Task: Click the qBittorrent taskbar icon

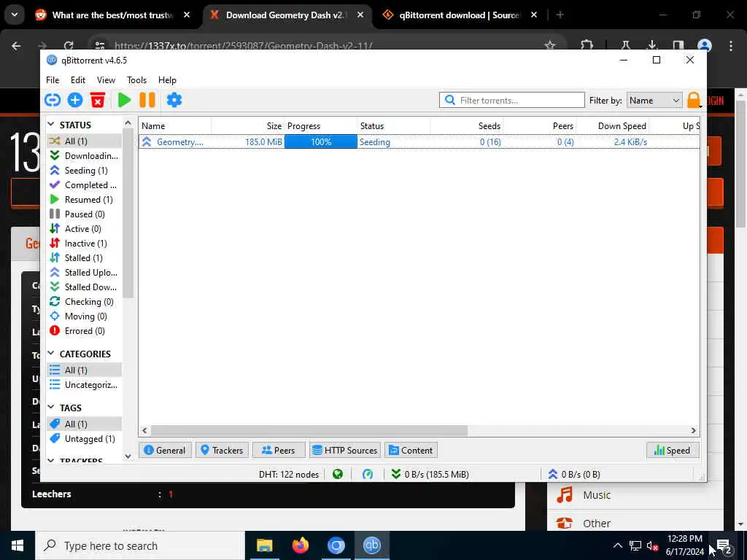Action: [x=371, y=545]
